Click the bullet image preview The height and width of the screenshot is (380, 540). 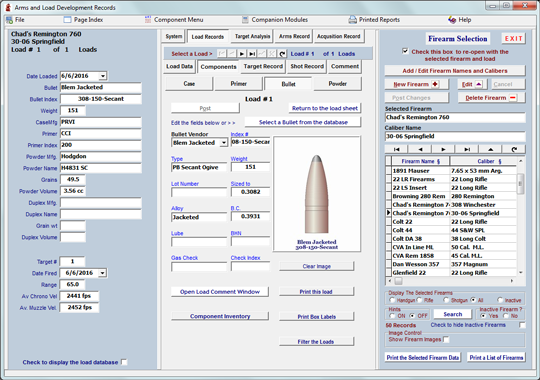point(317,194)
